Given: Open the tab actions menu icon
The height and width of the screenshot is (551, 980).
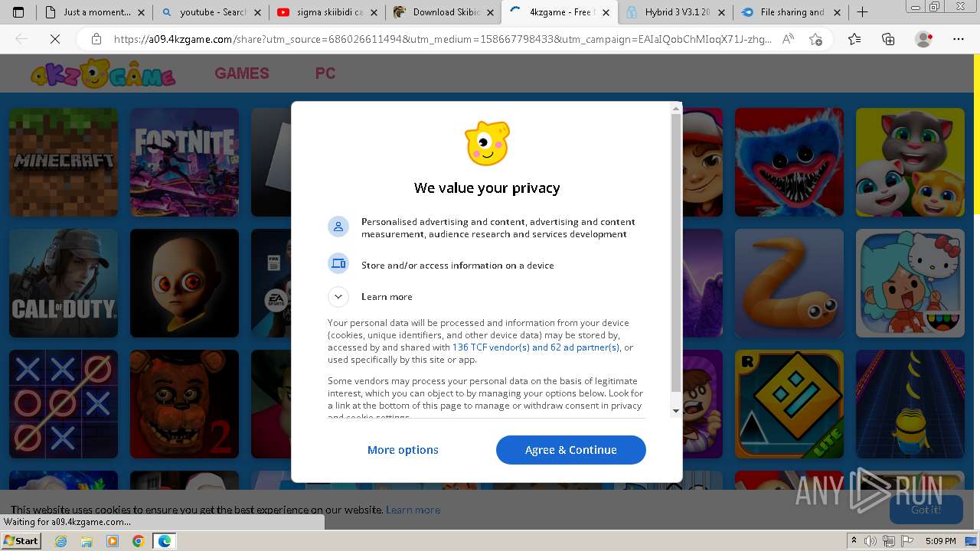Looking at the screenshot, I should (x=18, y=12).
